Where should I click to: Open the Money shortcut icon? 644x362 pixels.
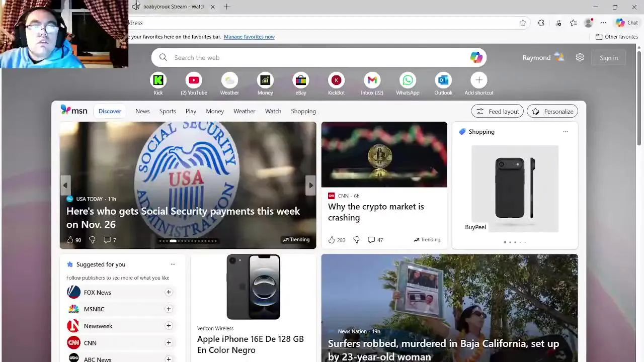pos(265,80)
